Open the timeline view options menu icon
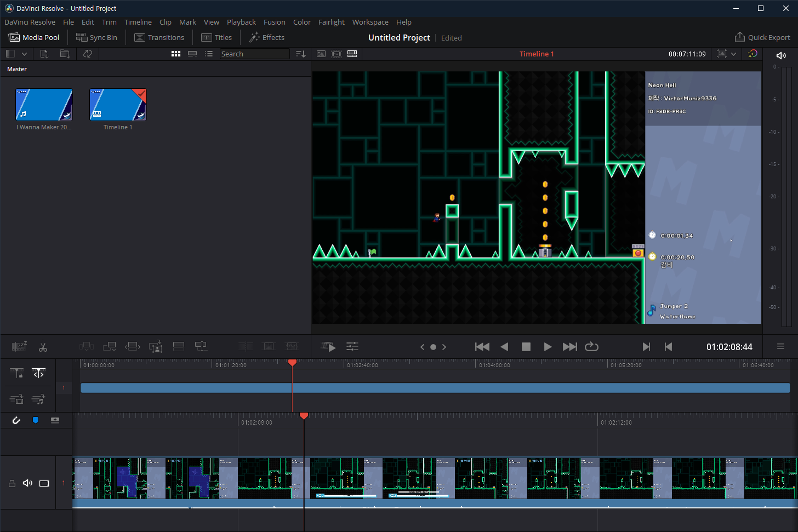Image resolution: width=798 pixels, height=532 pixels. tap(780, 346)
